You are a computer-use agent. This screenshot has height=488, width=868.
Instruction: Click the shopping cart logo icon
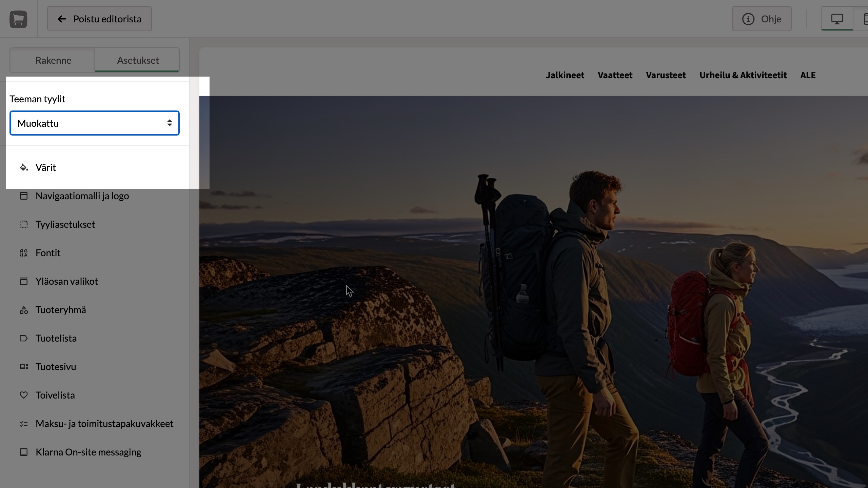point(18,19)
